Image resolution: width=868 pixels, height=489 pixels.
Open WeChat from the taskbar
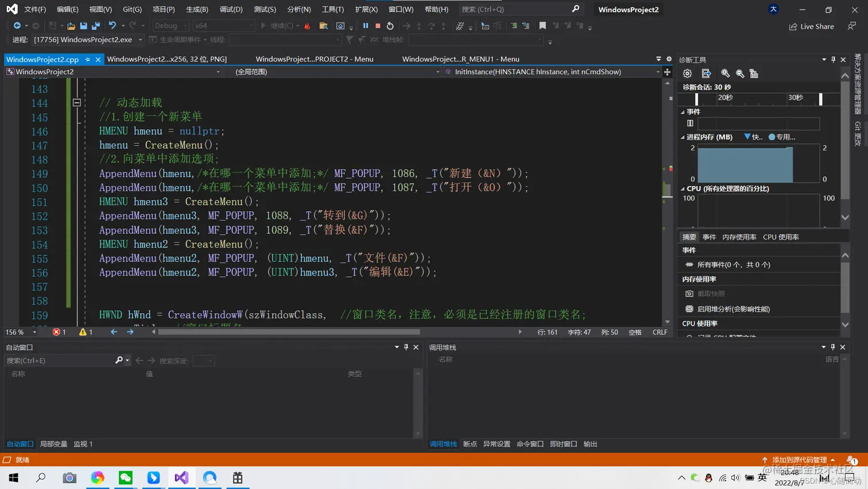[126, 478]
